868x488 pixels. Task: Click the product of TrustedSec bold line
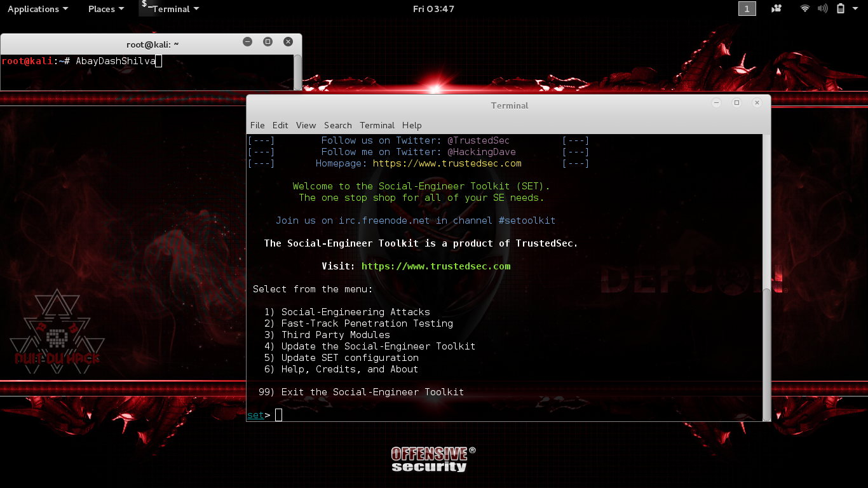[x=421, y=243]
